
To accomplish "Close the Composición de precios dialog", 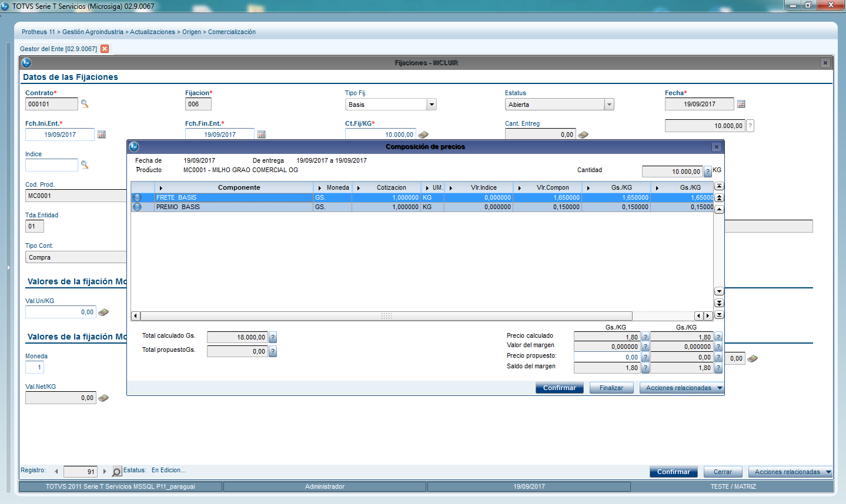I will (x=716, y=147).
